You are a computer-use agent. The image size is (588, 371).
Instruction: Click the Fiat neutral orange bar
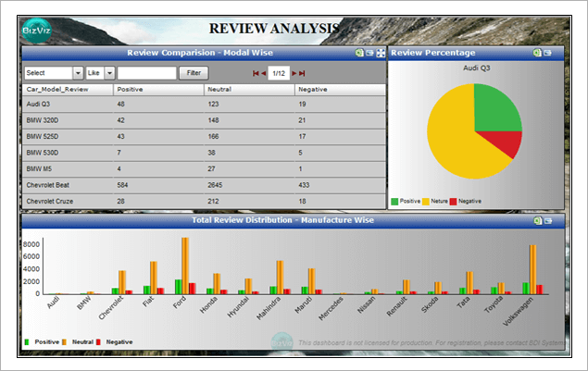coord(154,278)
